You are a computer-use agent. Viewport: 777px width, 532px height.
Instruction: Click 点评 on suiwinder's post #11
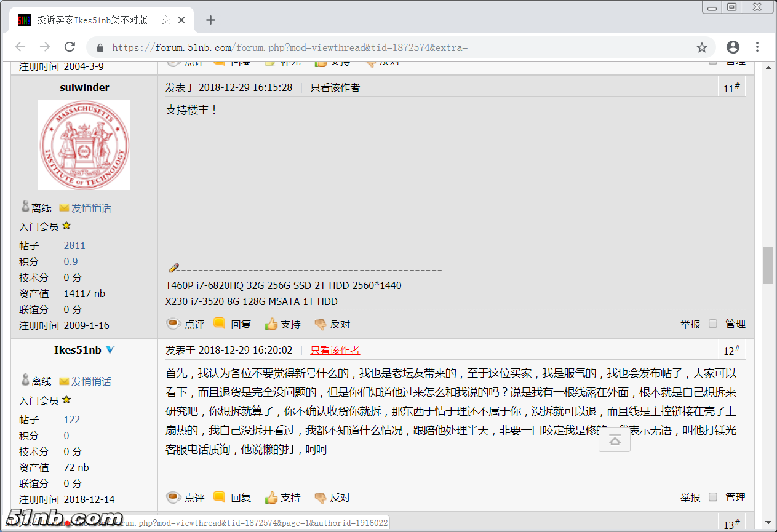point(186,324)
